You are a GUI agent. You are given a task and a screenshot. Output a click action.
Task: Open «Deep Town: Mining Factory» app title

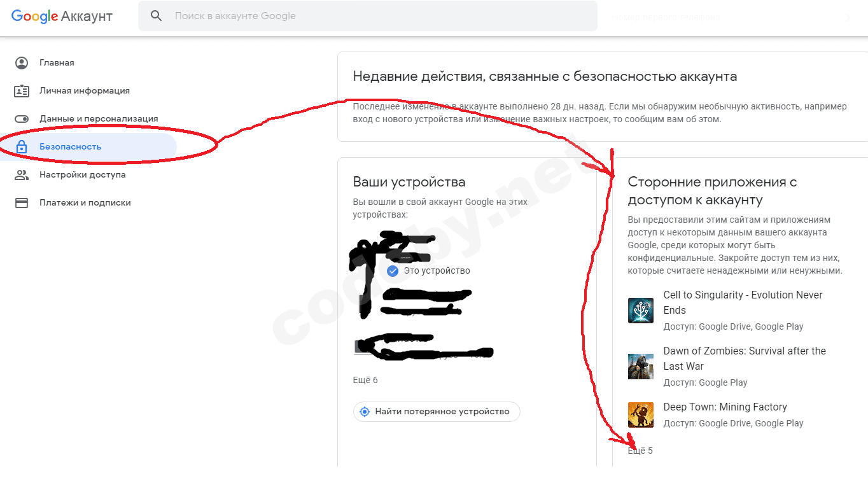pyautogui.click(x=725, y=407)
